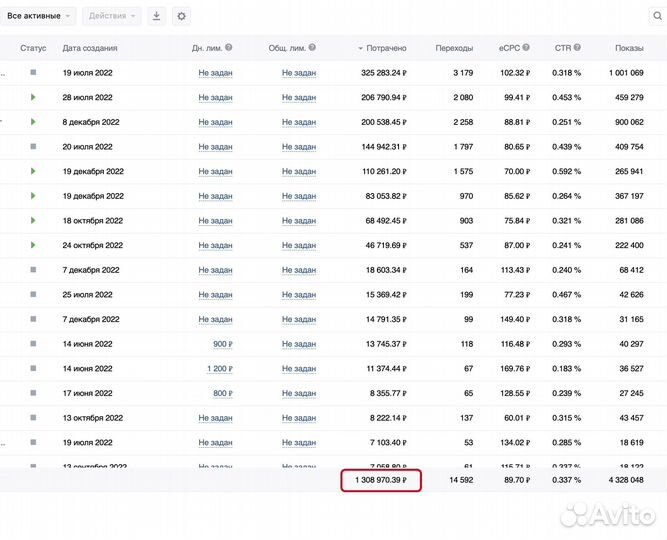The width and height of the screenshot is (667, 540).
Task: Sort by Переходы column header
Action: click(x=454, y=48)
